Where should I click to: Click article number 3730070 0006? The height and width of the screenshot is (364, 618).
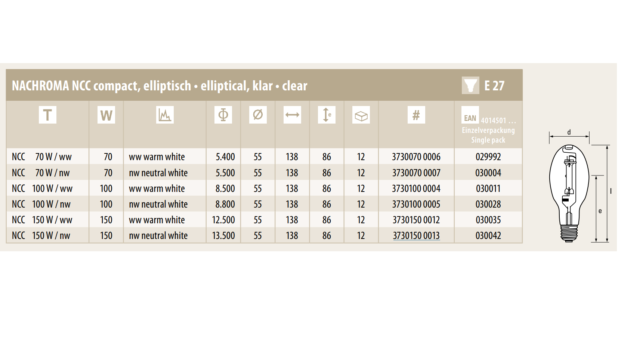(x=416, y=157)
